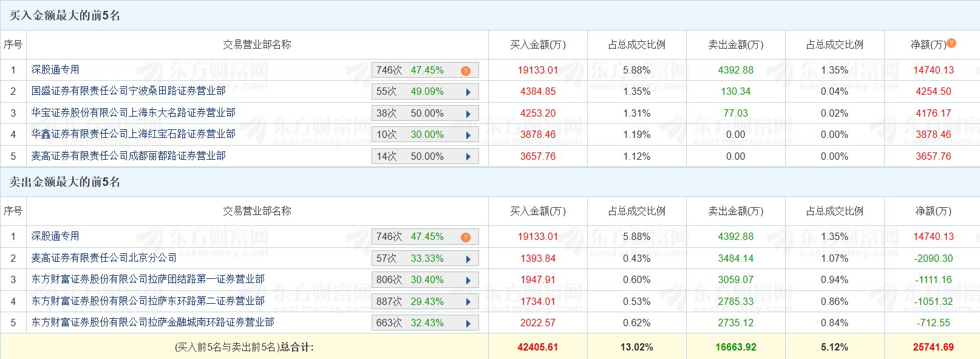
Task: Expand arrow next to 10次 30.00% for 华鑫证券
Action: click(468, 135)
